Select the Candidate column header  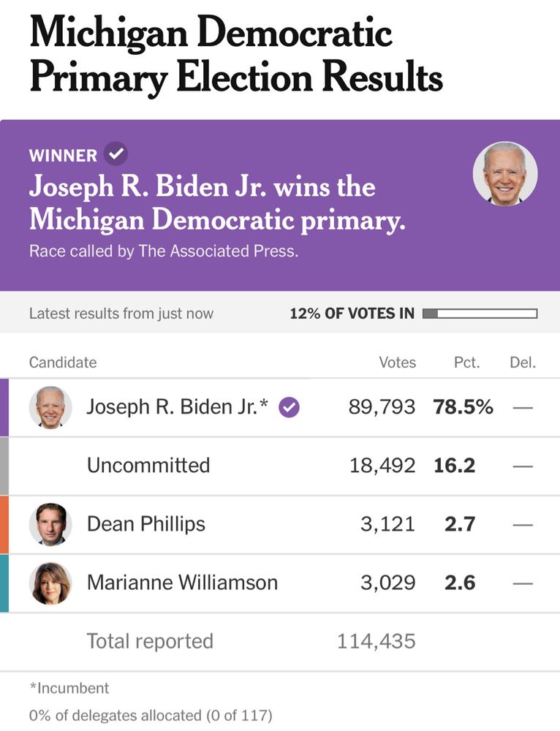pos(63,362)
